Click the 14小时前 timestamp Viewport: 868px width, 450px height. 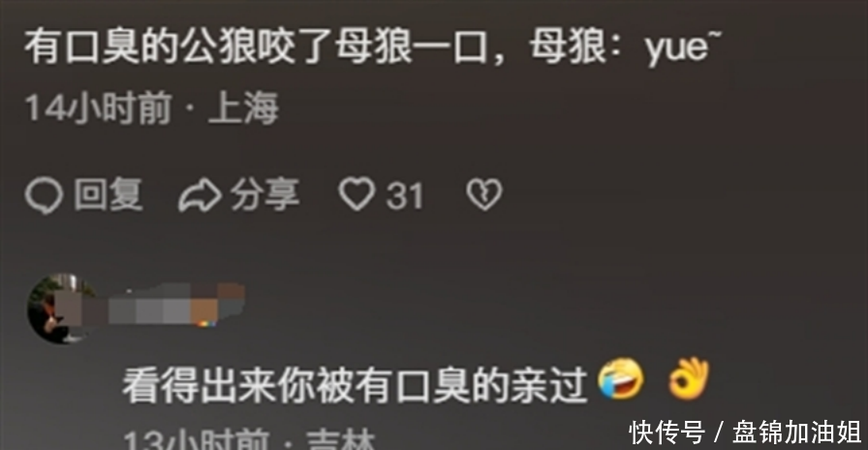pos(98,108)
